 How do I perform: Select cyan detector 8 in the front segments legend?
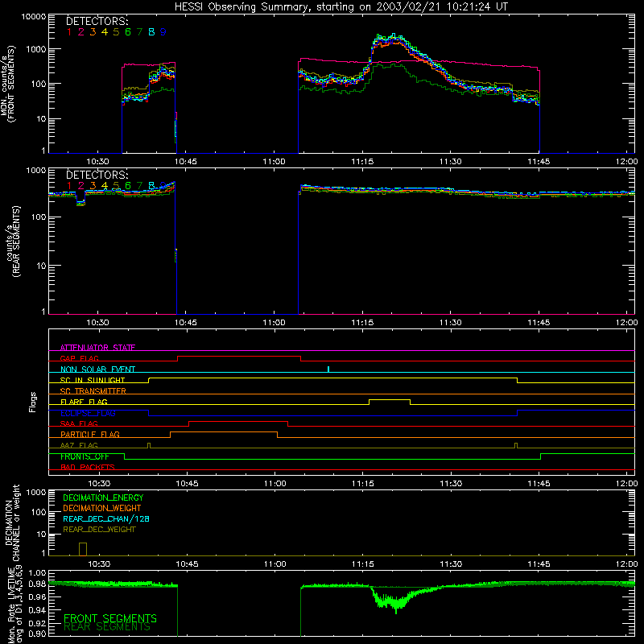pos(151,32)
